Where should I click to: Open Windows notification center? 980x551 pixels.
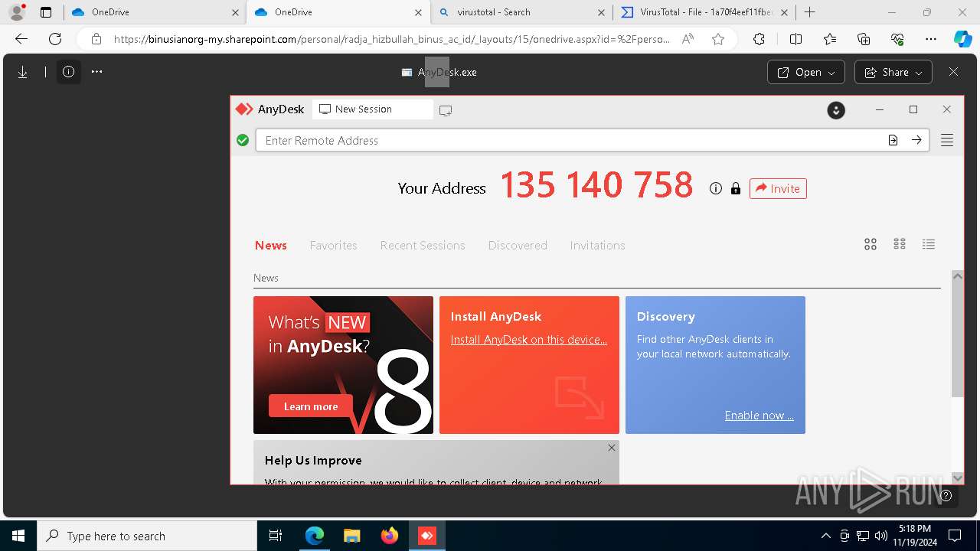tap(955, 536)
